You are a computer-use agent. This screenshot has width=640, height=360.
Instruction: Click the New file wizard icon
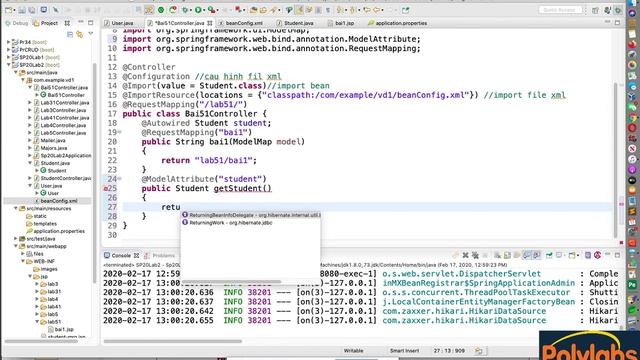[x=9, y=10]
